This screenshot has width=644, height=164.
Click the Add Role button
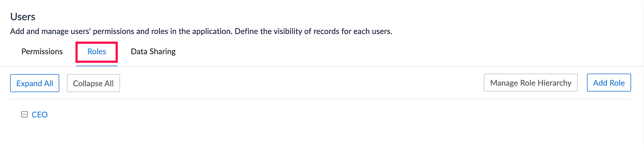609,83
